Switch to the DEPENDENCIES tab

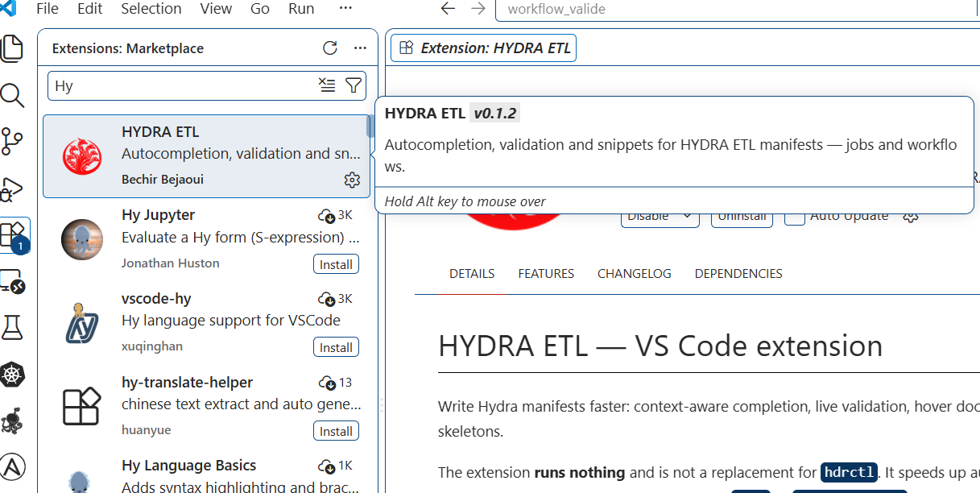(x=738, y=274)
